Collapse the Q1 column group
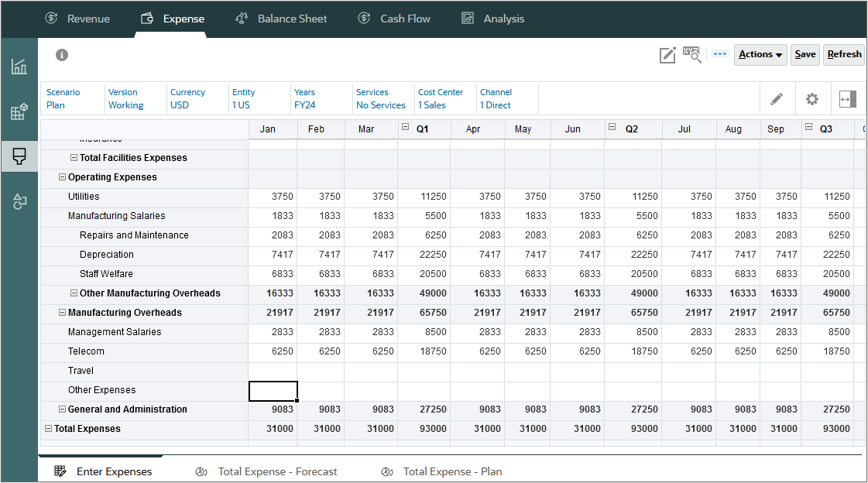868x483 pixels. coord(404,125)
